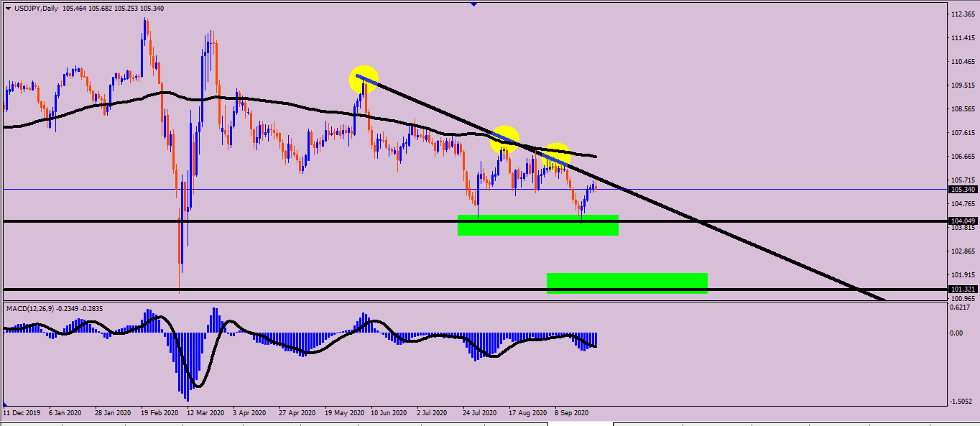Click the 17 Aug 2020 date label

pyautogui.click(x=527, y=414)
